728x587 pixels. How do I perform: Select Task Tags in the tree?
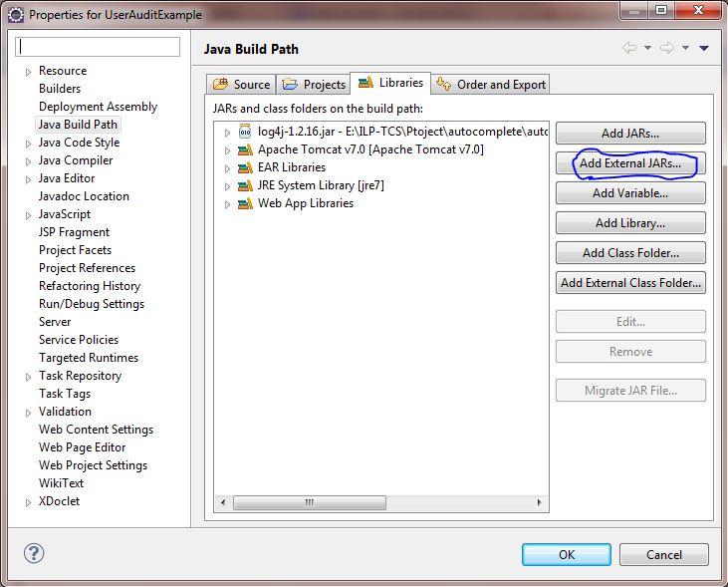click(65, 394)
